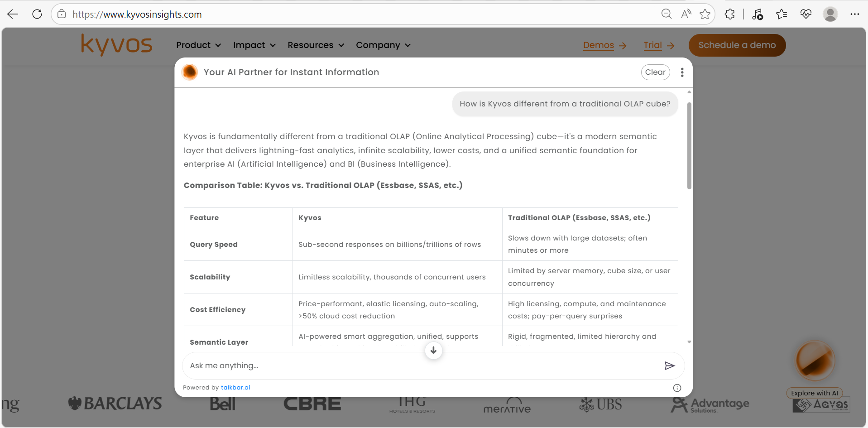Click the chat panel vertical scrollbar
868x428 pixels.
coord(689,145)
